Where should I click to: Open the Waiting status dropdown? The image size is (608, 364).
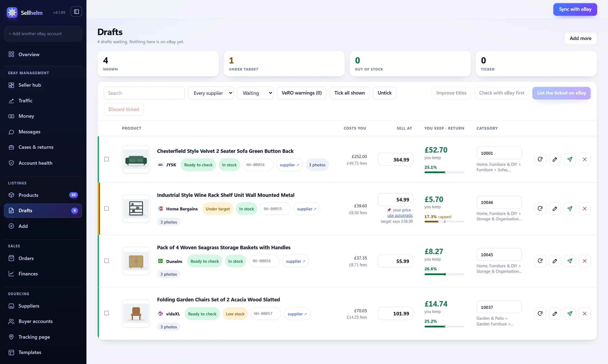pos(255,93)
